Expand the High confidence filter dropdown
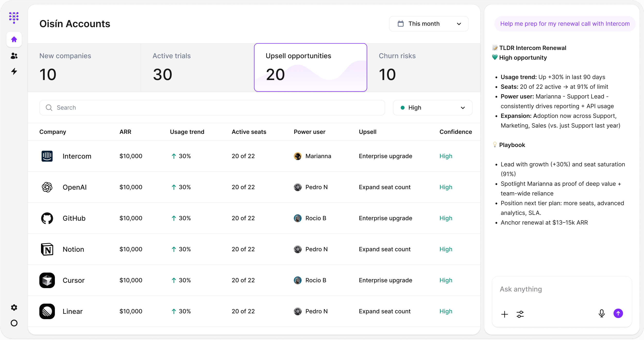 pyautogui.click(x=432, y=108)
